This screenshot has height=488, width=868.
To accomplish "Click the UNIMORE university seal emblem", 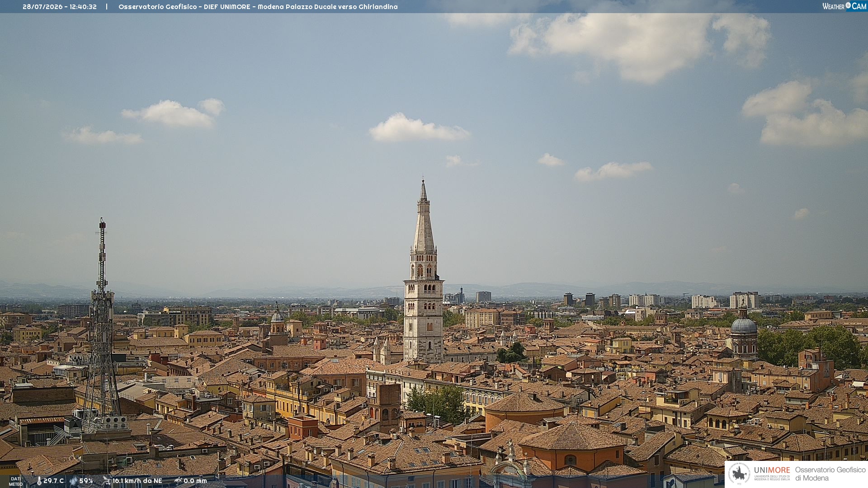I will pyautogui.click(x=739, y=474).
